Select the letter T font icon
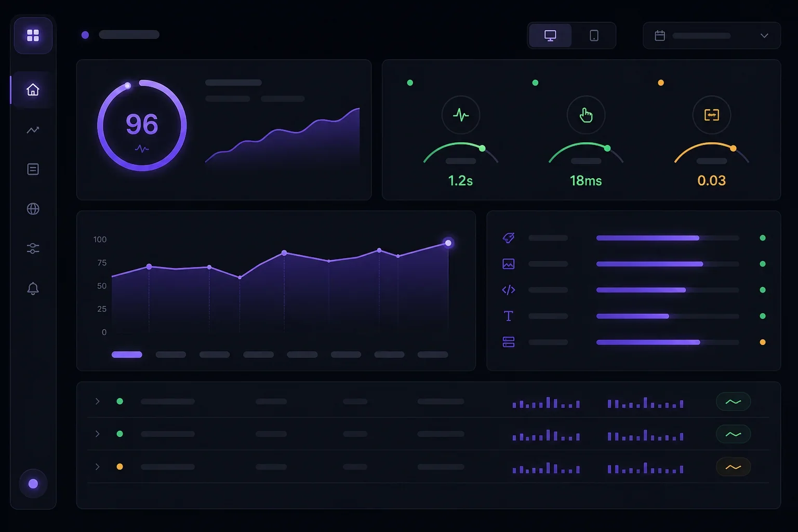Image resolution: width=798 pixels, height=532 pixels. pyautogui.click(x=509, y=316)
